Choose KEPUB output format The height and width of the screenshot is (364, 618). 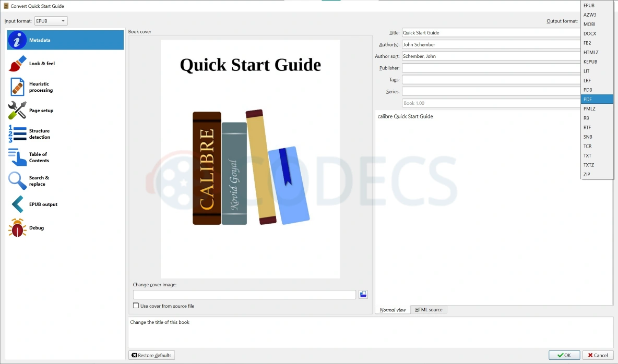tap(597, 62)
